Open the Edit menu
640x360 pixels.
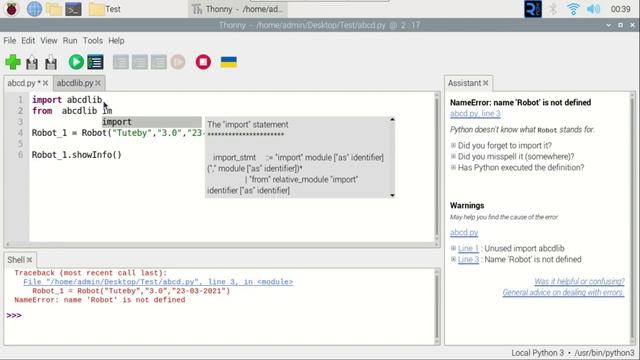pos(28,40)
